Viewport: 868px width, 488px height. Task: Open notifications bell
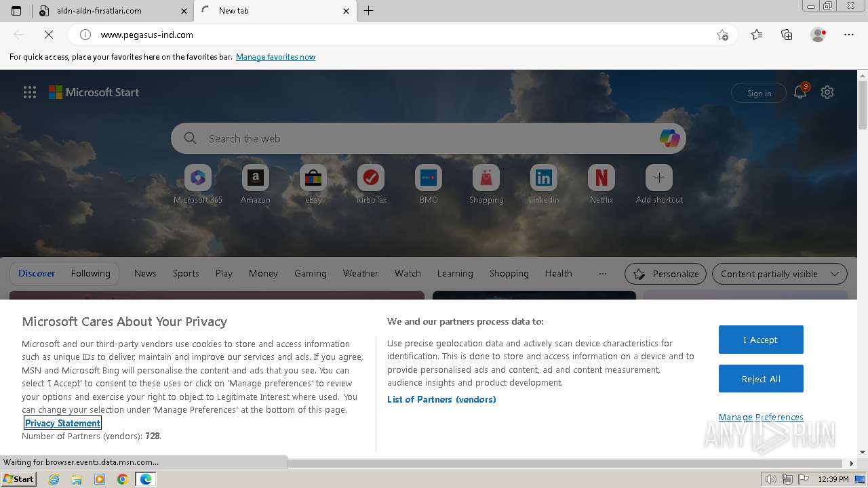[x=800, y=92]
